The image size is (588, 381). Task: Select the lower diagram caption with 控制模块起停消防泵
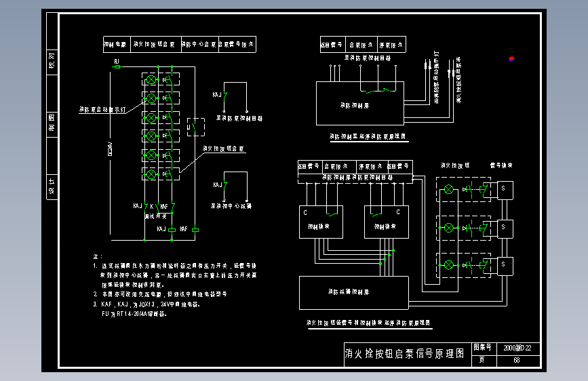pos(368,323)
